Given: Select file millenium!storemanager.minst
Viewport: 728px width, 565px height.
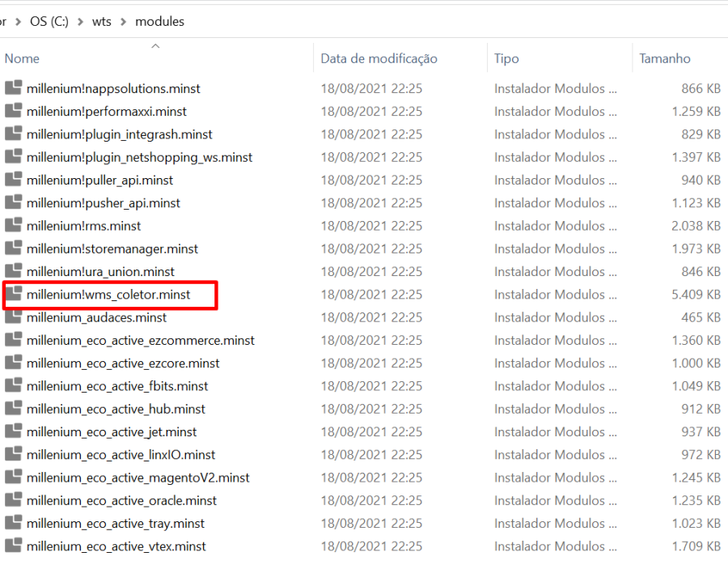Looking at the screenshot, I should (x=112, y=249).
